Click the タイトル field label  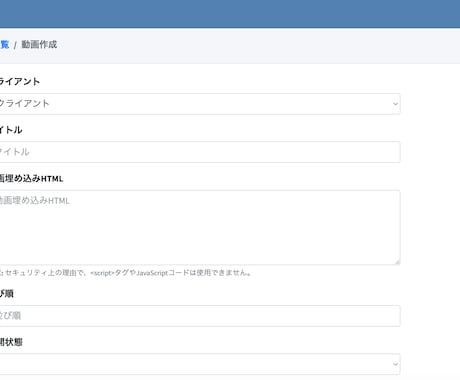(x=11, y=130)
